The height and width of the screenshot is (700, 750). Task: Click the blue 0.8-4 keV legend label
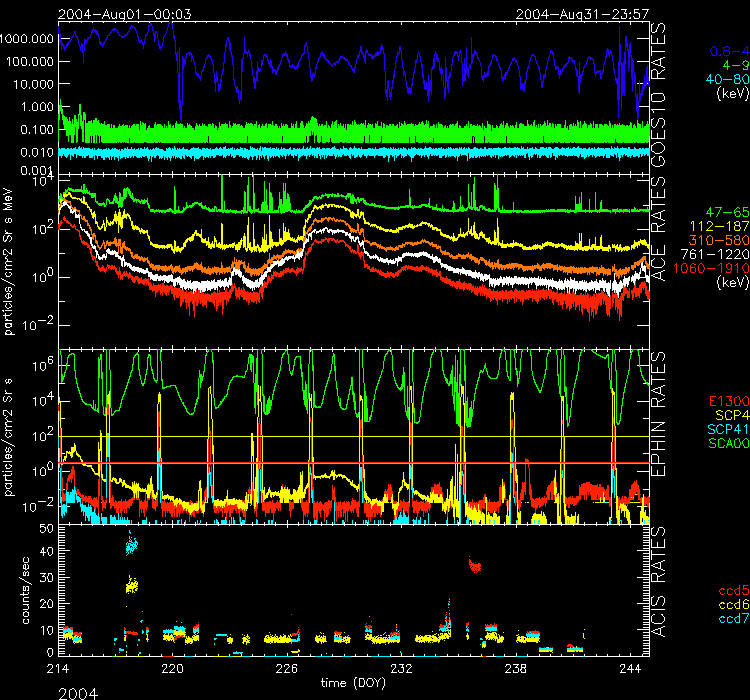725,51
